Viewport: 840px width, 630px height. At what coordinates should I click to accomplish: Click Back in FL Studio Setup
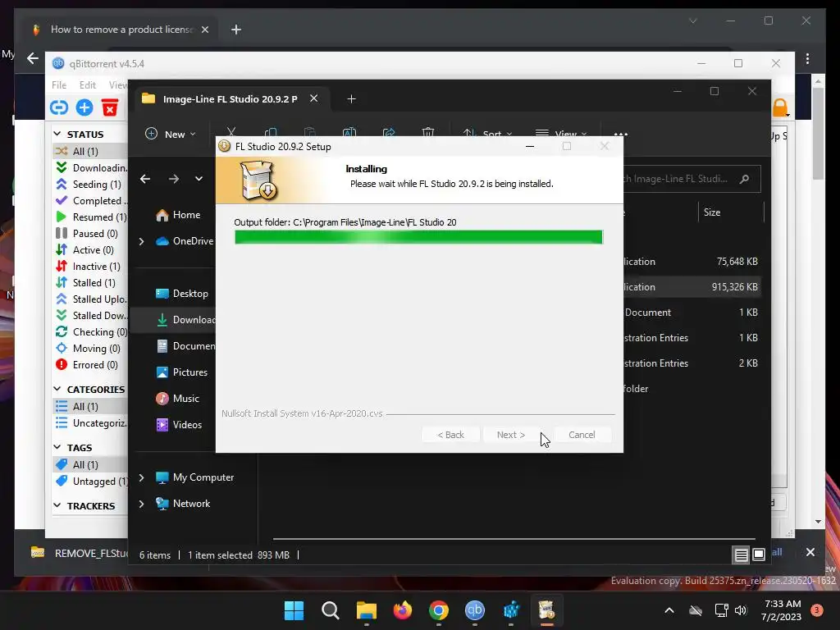(450, 435)
